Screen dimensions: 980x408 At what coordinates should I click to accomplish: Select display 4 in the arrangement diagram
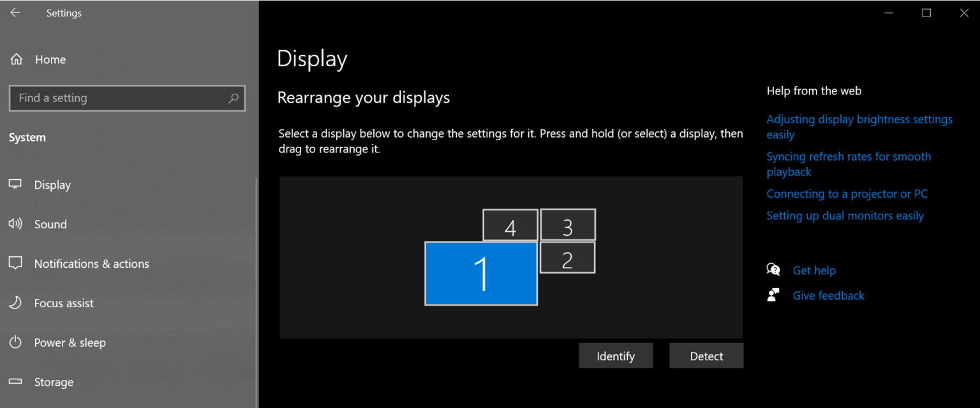pyautogui.click(x=510, y=224)
